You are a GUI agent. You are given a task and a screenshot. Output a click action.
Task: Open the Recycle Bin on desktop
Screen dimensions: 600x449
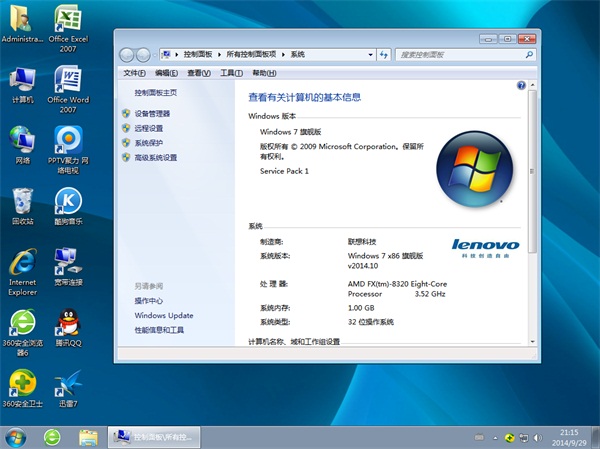(x=22, y=201)
